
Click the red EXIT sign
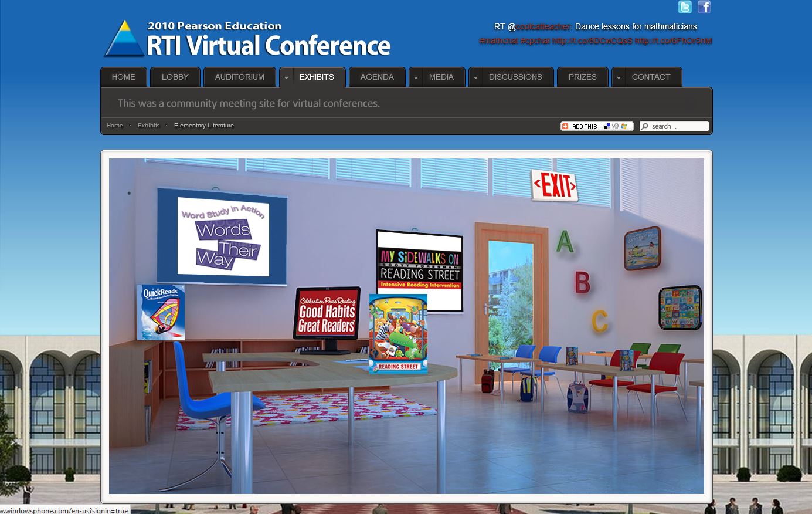555,185
